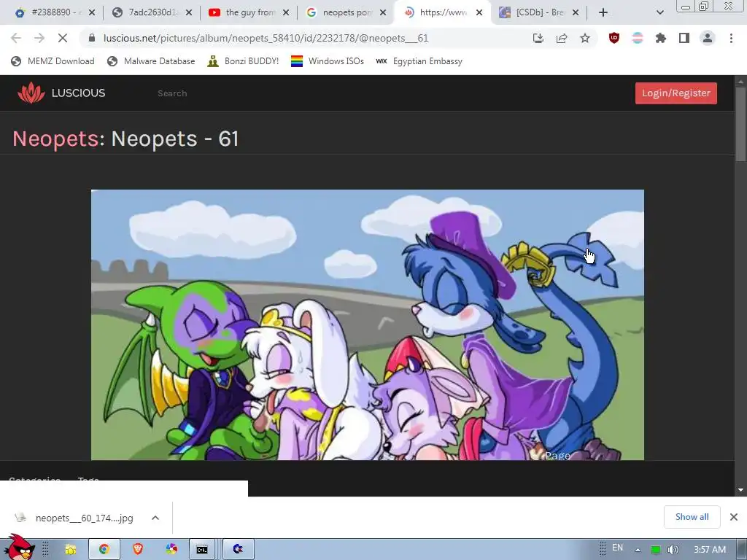747x560 pixels.
Task: Close the YouTube tab
Action: [286, 12]
